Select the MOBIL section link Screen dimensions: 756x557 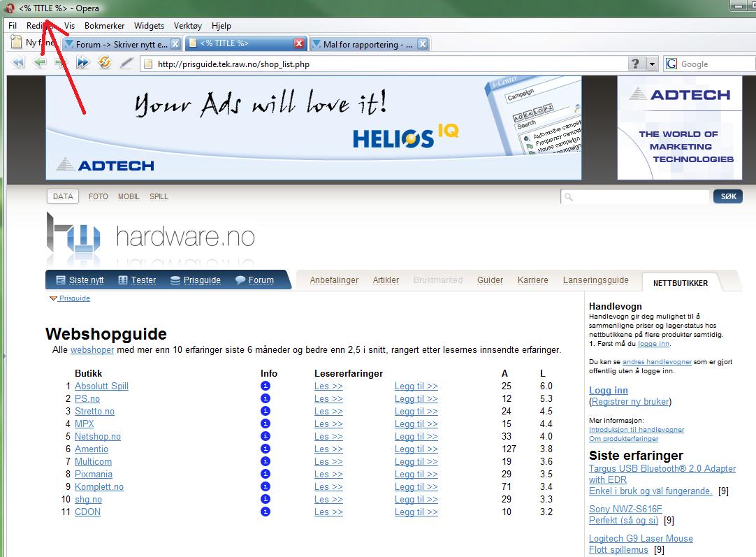(129, 196)
